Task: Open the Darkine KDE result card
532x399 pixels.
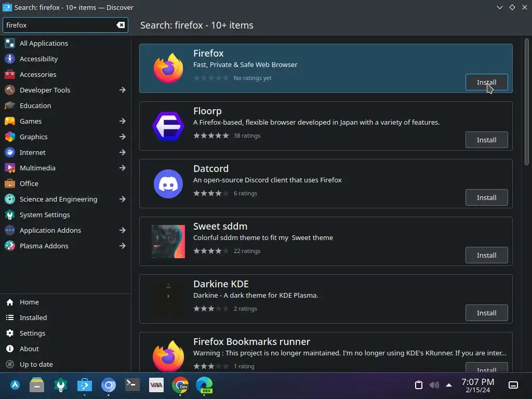Action: [x=326, y=299]
